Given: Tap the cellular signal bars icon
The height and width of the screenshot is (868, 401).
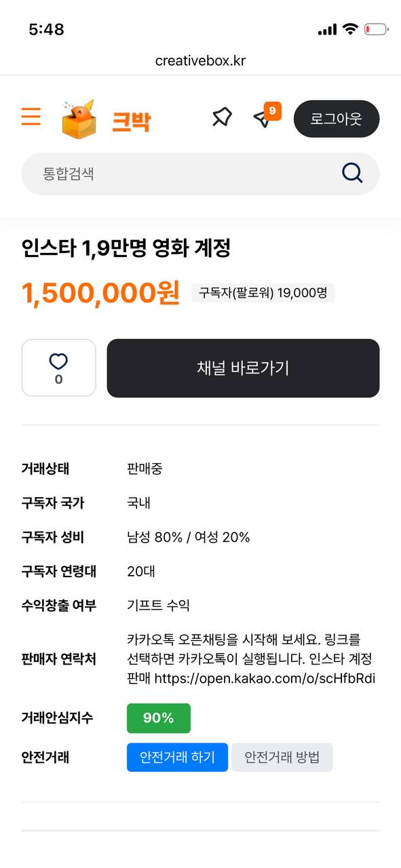Looking at the screenshot, I should (327, 30).
